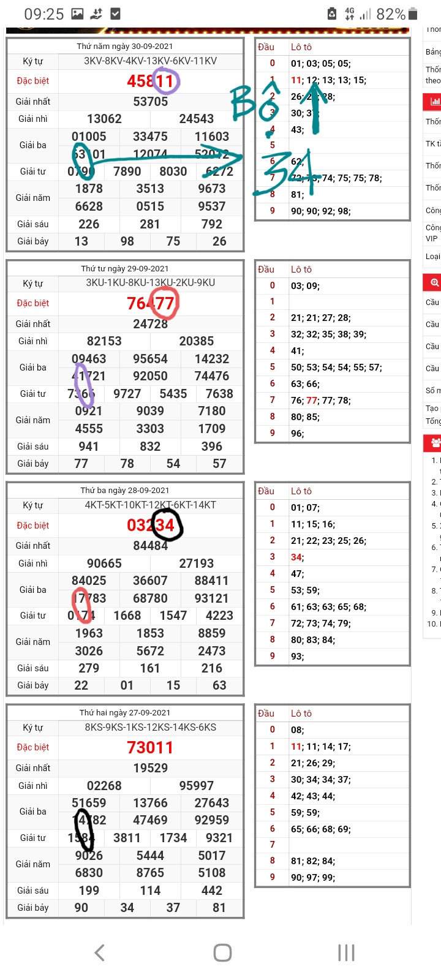Tap second prize number 95997
Screen dimensions: 441x980
click(197, 786)
